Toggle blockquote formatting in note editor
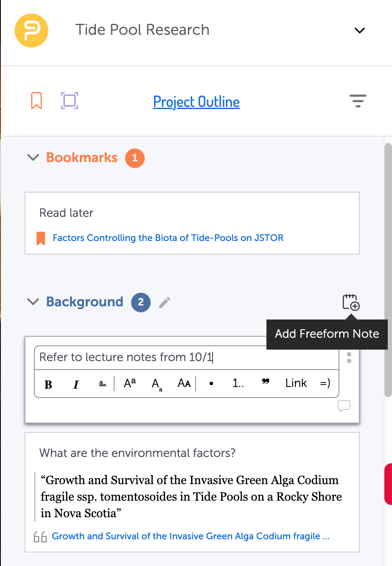 pyautogui.click(x=266, y=382)
